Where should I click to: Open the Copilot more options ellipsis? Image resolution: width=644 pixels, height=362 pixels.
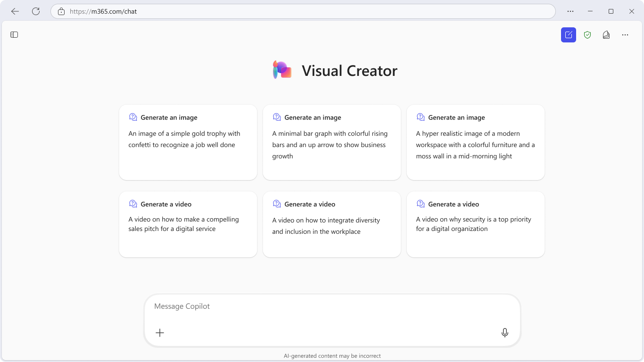click(625, 35)
